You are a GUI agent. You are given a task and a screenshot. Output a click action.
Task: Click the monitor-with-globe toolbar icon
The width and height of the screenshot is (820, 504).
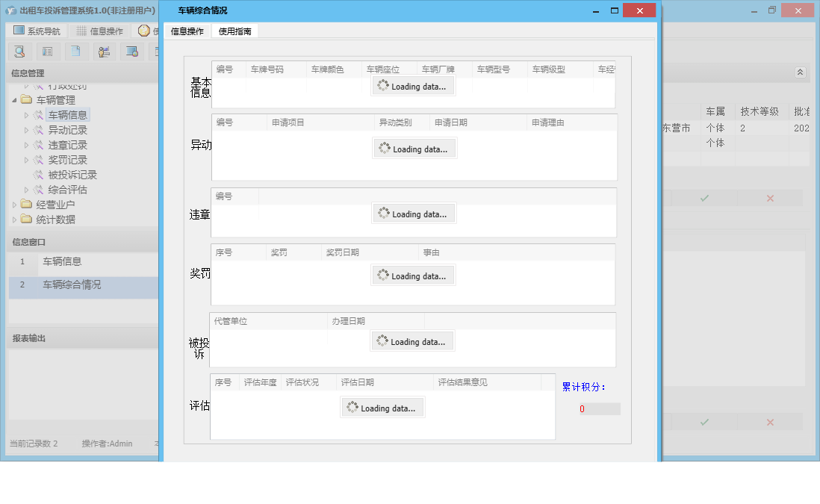click(133, 52)
